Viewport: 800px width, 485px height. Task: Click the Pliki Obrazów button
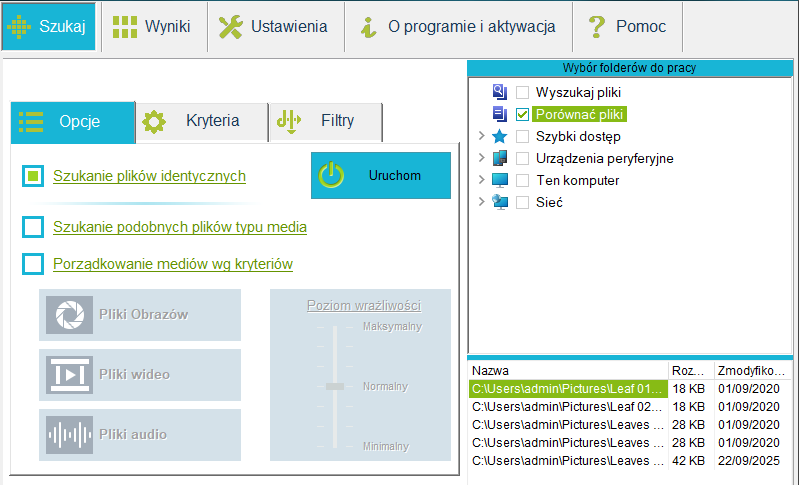coord(140,315)
